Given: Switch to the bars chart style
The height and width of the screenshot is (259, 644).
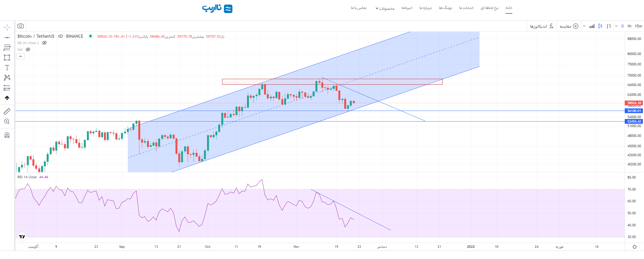Looking at the screenshot, I should tap(609, 26).
